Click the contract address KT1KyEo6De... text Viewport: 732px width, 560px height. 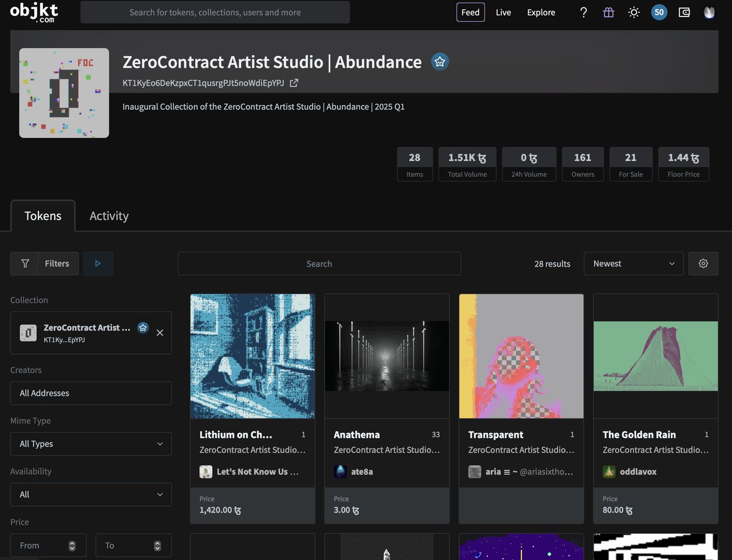203,82
